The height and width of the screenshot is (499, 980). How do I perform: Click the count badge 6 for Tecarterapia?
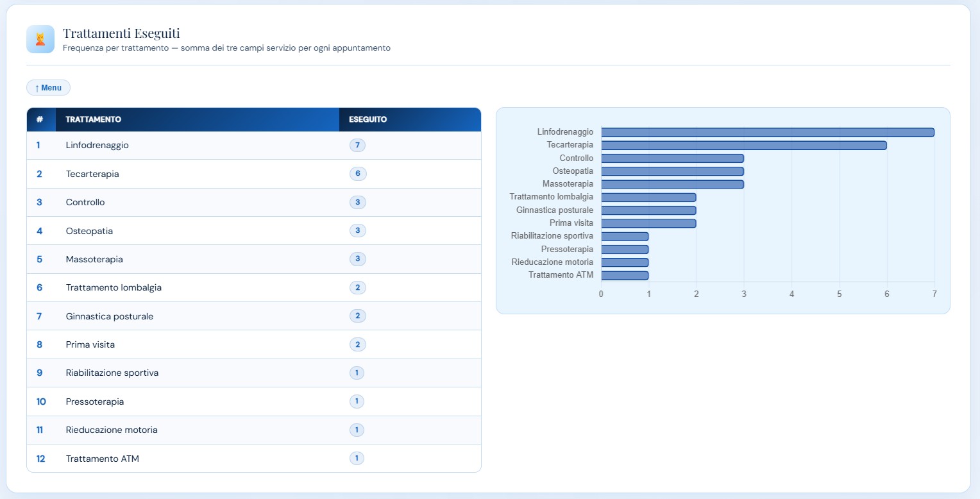click(x=358, y=174)
